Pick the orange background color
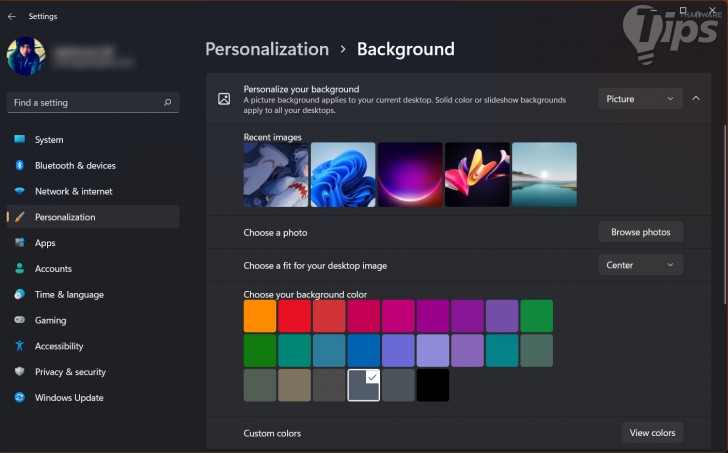This screenshot has height=453, width=728. click(x=260, y=316)
